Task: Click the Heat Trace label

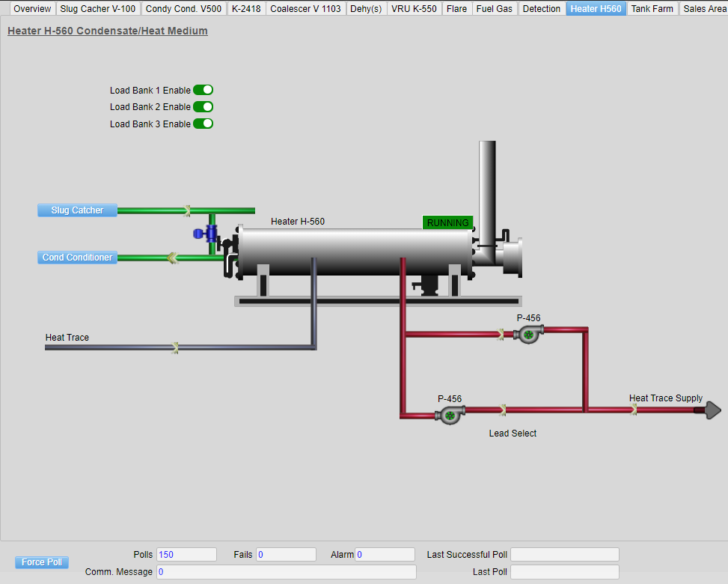Action: [67, 338]
